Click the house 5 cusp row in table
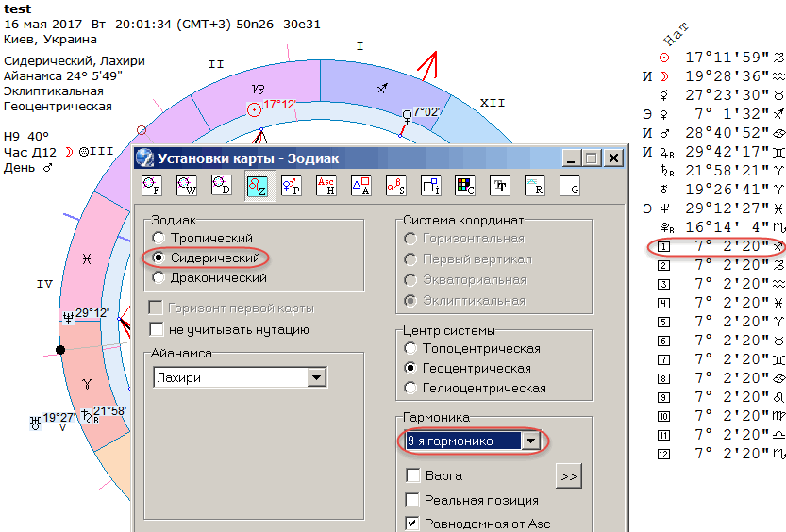Screen dimensions: 786x532 720,322
